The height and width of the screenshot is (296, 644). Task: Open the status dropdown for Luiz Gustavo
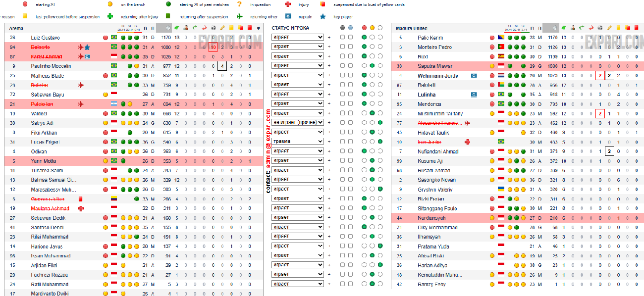(297, 38)
